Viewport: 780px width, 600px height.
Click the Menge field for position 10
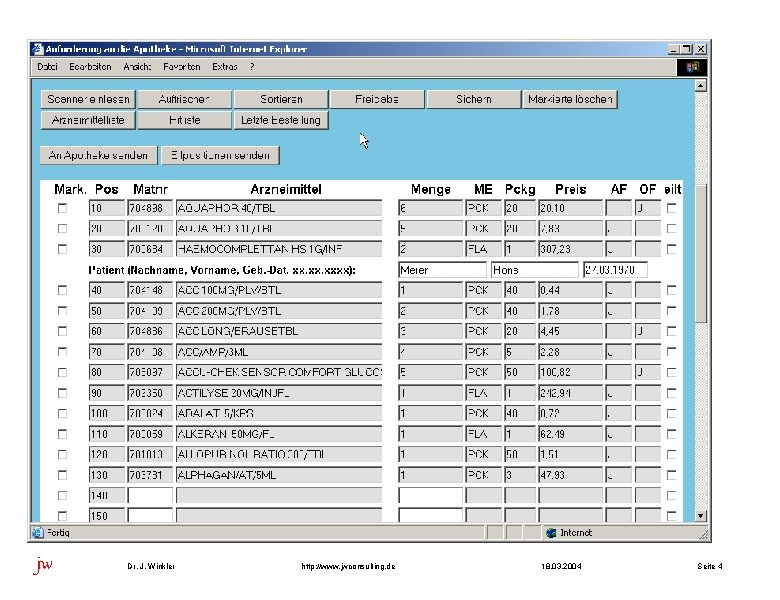pos(430,208)
